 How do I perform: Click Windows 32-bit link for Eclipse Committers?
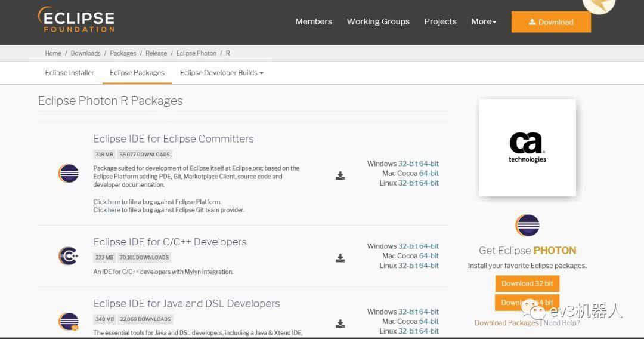pos(408,164)
